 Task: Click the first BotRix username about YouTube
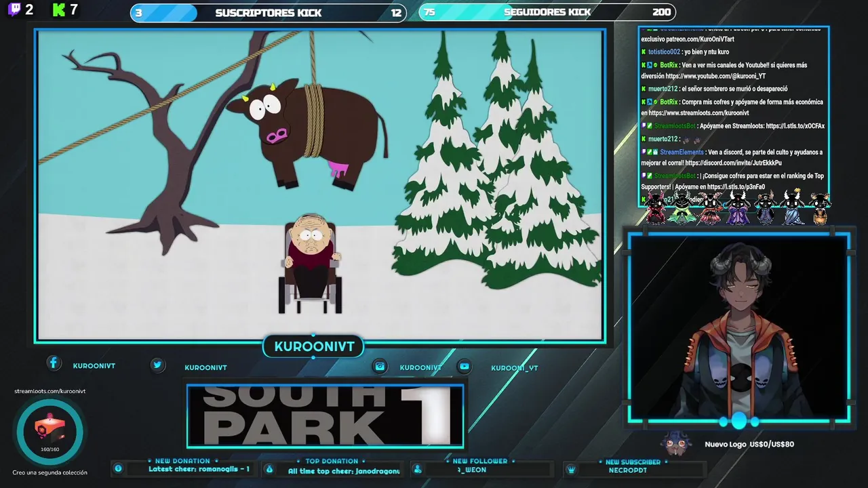[x=669, y=65]
